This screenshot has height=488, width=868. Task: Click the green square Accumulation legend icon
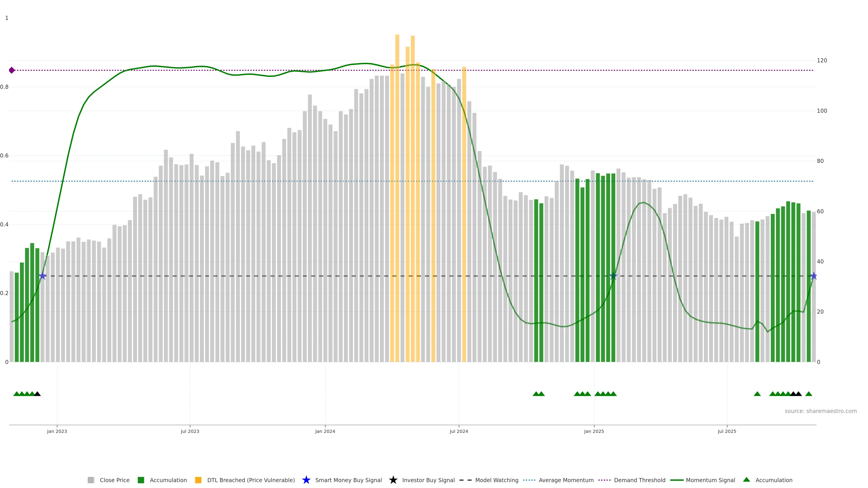click(141, 480)
